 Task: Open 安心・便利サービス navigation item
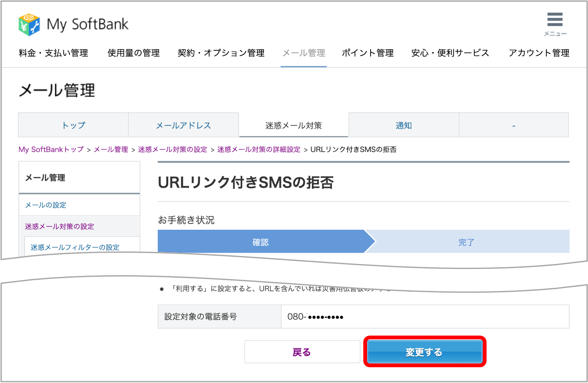450,53
